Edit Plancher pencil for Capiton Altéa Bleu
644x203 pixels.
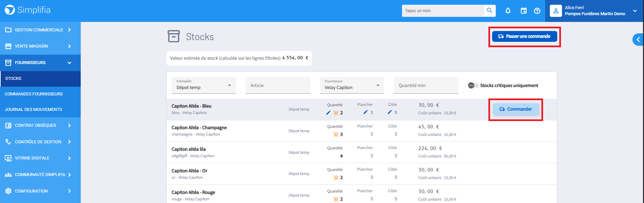pyautogui.click(x=366, y=112)
